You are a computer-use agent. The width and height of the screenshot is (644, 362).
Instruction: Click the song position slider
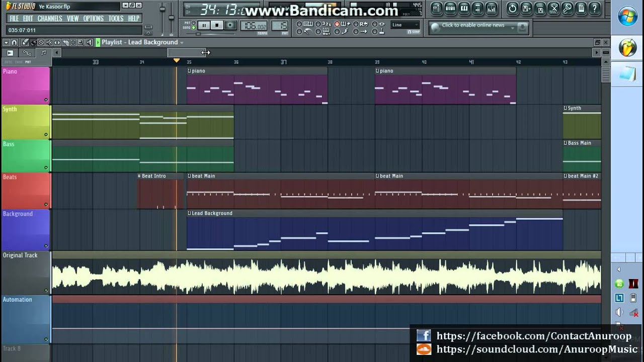(x=210, y=34)
